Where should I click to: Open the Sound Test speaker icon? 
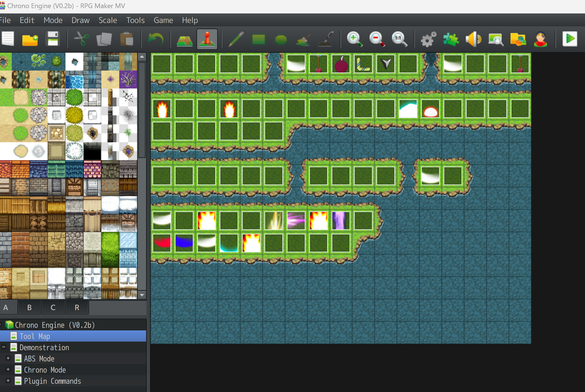473,39
